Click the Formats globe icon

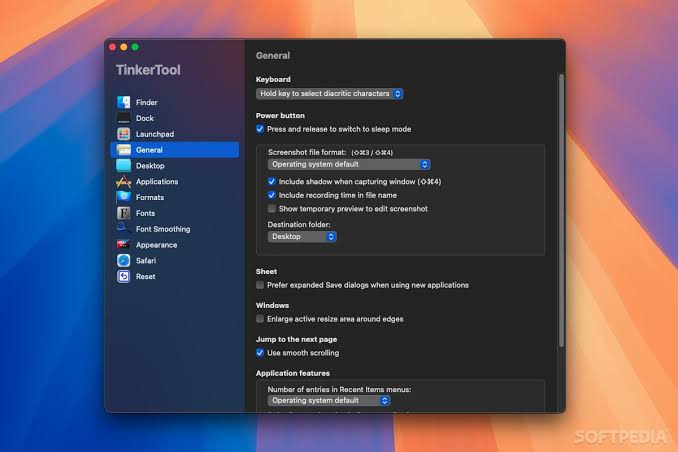pyautogui.click(x=124, y=197)
